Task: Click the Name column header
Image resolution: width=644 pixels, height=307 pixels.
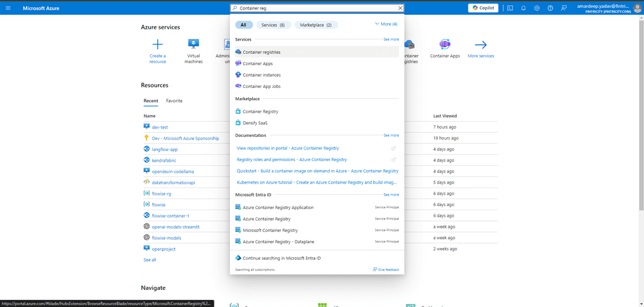Action: 149,116
